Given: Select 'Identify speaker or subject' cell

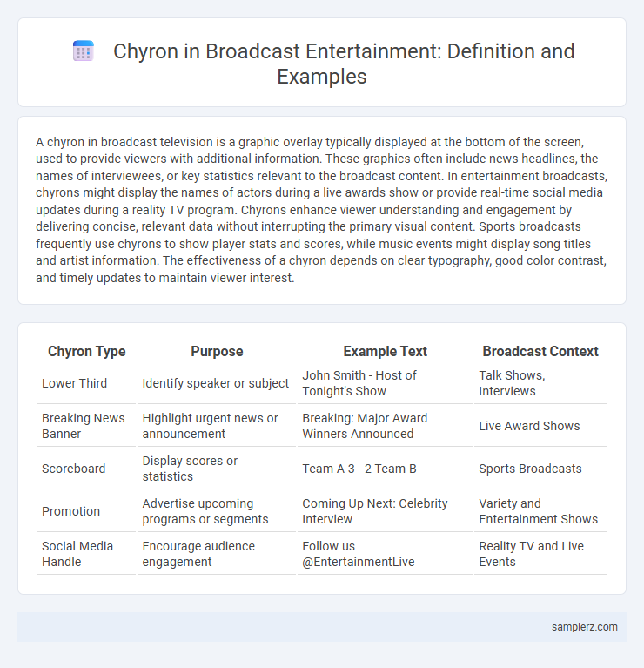Looking at the screenshot, I should (x=217, y=383).
